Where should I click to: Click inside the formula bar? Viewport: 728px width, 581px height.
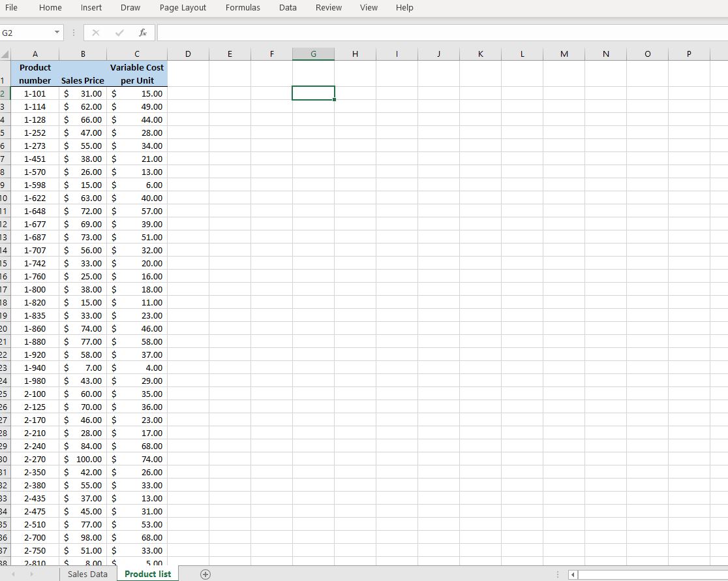pos(326,32)
